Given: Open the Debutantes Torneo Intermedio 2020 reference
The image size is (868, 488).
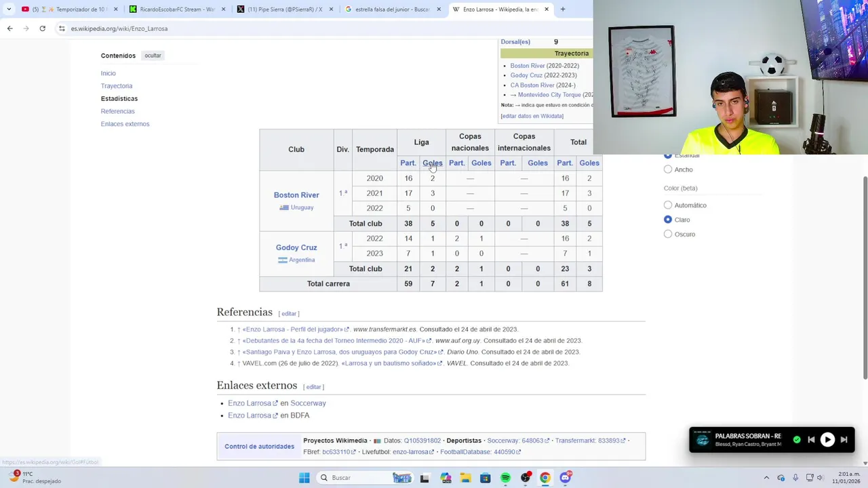Looking at the screenshot, I should 337,341.
